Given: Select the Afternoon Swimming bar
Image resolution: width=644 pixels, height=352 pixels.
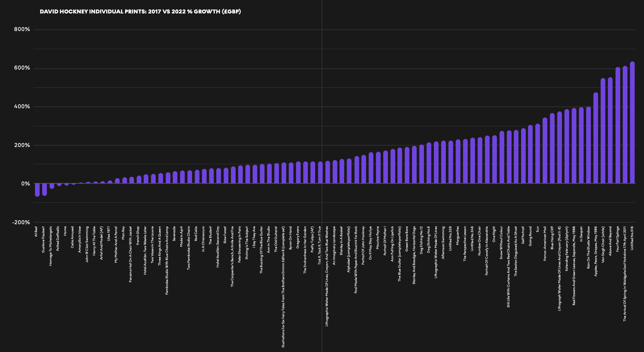Looking at the screenshot, I should click(x=443, y=162).
